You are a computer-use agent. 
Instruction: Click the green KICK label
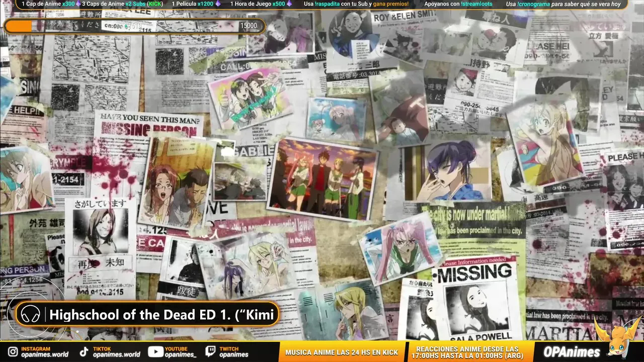pyautogui.click(x=155, y=4)
